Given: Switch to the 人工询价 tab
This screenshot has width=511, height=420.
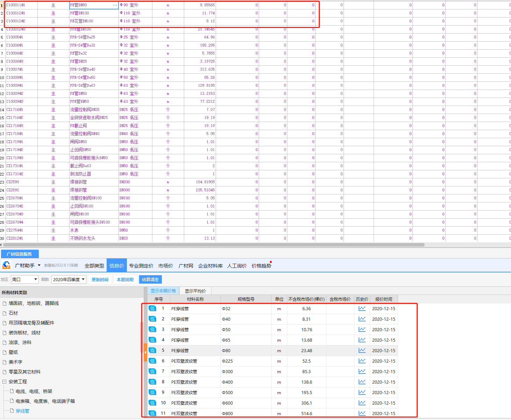Looking at the screenshot, I should [237, 266].
